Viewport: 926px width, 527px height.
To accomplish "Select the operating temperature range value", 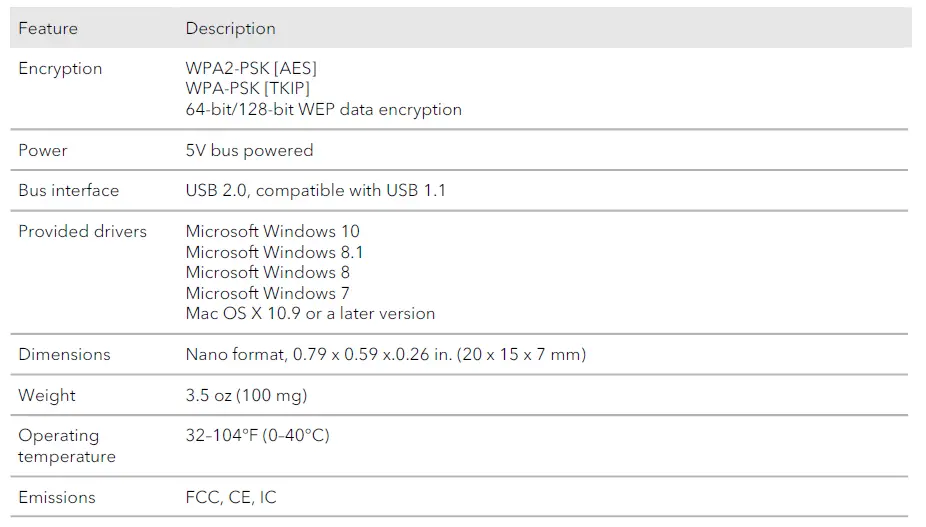I will click(257, 435).
